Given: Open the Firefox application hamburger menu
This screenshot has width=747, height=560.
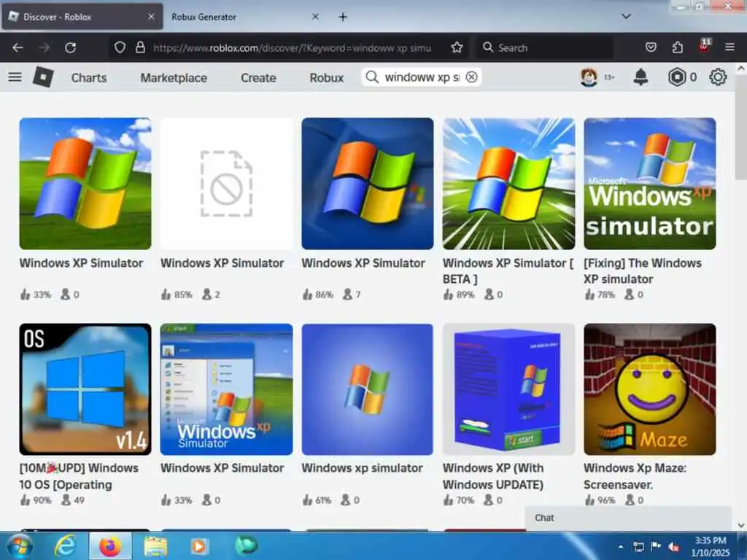Looking at the screenshot, I should click(729, 47).
